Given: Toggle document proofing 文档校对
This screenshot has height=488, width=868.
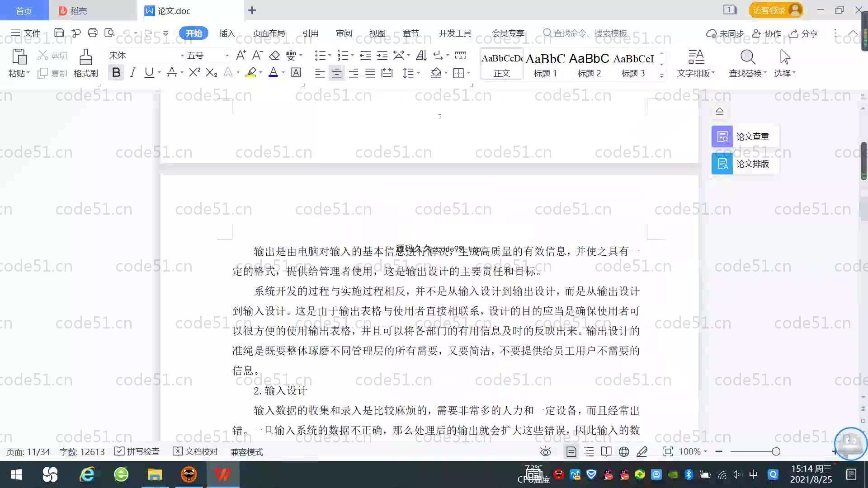Looking at the screenshot, I should coord(195,451).
